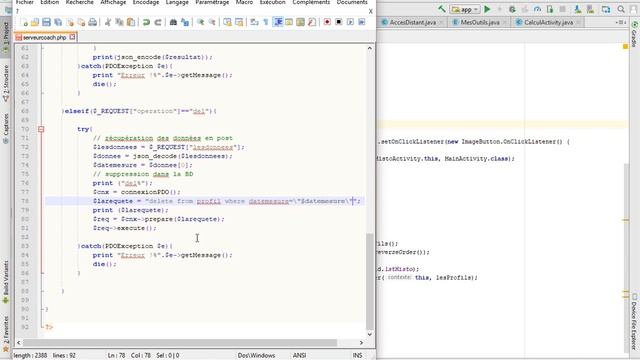Toggle synchronize vertical scrolling
Viewport: 640px width, 360px height.
pyautogui.click(x=227, y=22)
